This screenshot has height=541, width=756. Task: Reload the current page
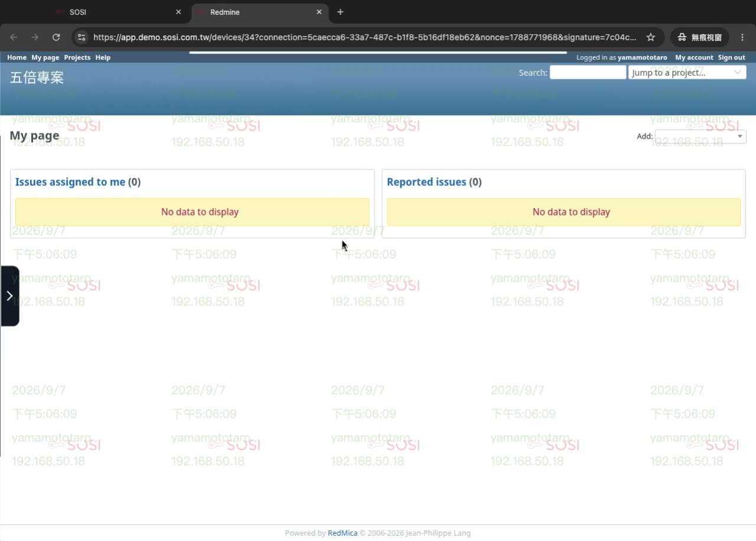click(56, 37)
